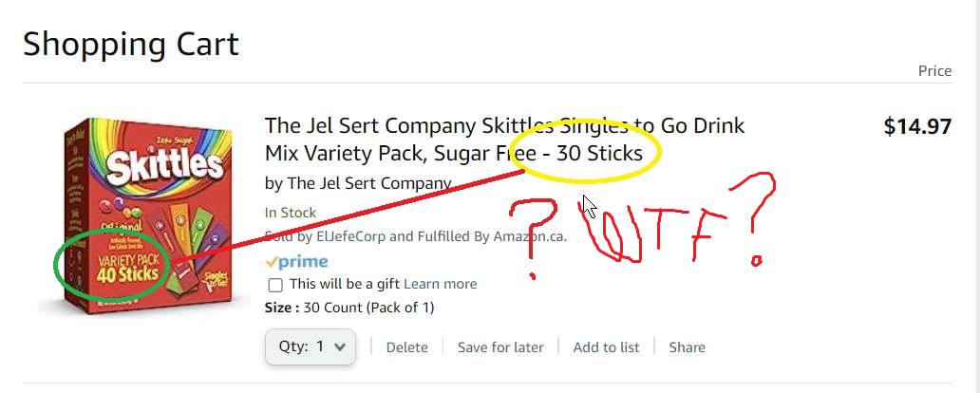Share this cart item
The width and height of the screenshot is (980, 393).
click(687, 347)
